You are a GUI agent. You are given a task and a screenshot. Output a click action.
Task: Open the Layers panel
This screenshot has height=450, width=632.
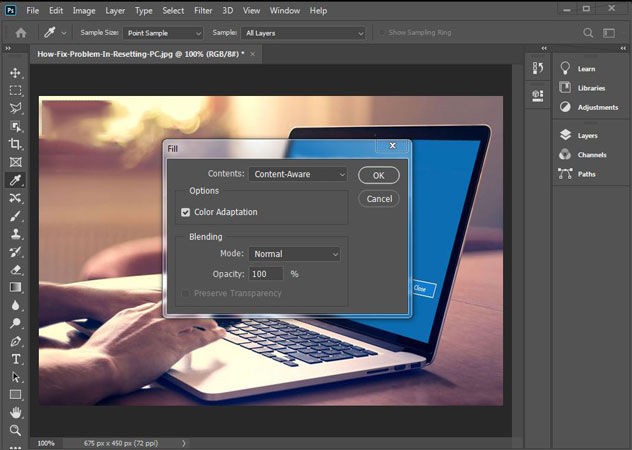tap(586, 135)
